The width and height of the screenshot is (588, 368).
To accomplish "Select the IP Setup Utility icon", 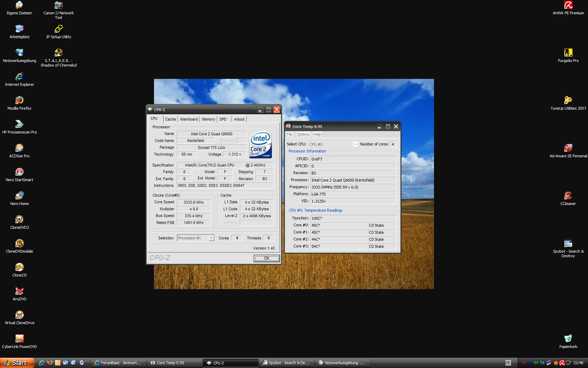I will (x=58, y=29).
